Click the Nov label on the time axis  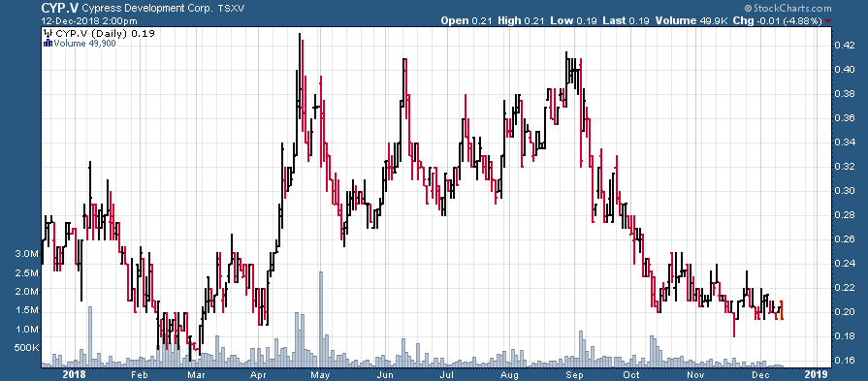tap(694, 374)
